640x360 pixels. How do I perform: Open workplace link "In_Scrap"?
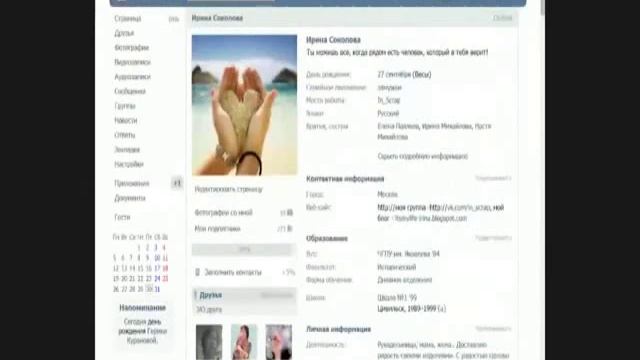pyautogui.click(x=389, y=100)
